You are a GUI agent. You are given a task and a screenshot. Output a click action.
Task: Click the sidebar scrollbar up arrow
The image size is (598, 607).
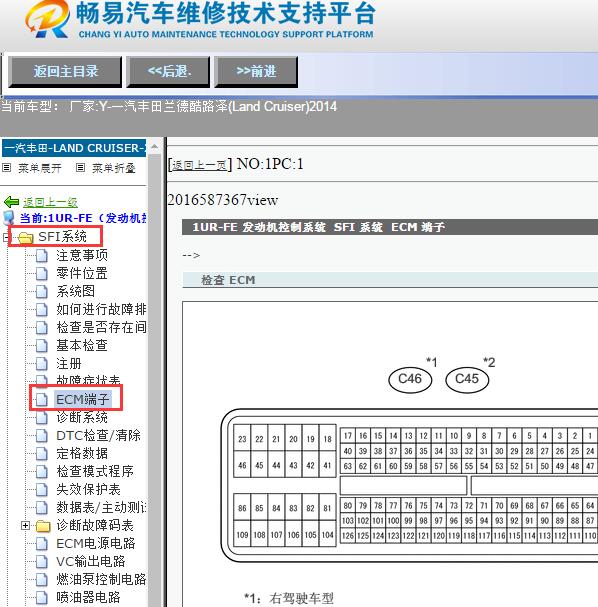point(154,147)
